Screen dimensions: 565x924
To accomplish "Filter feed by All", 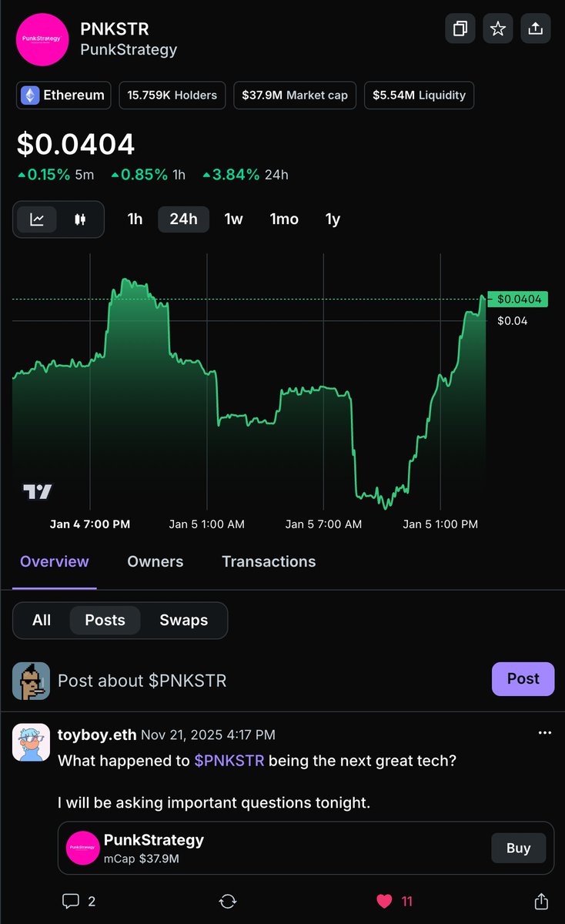I will (x=42, y=621).
